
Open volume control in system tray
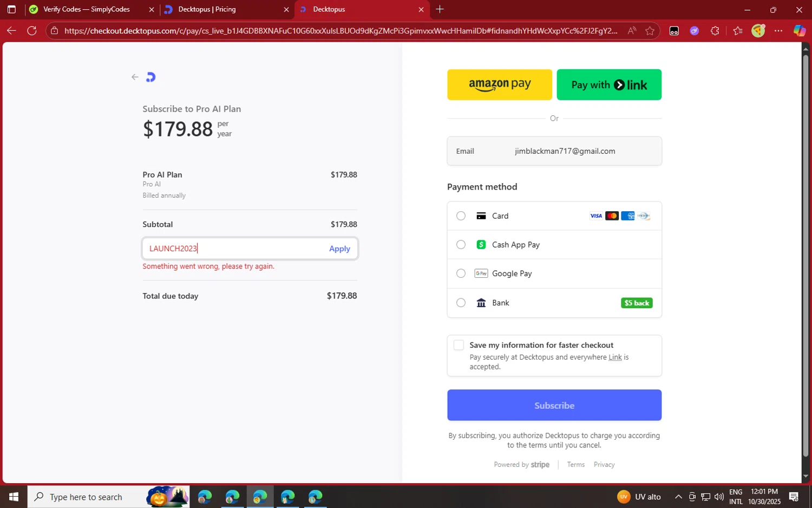(719, 497)
